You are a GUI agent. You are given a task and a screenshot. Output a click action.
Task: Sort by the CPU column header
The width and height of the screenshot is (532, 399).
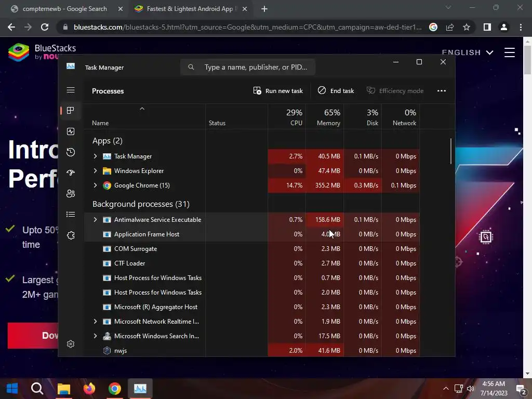point(287,117)
